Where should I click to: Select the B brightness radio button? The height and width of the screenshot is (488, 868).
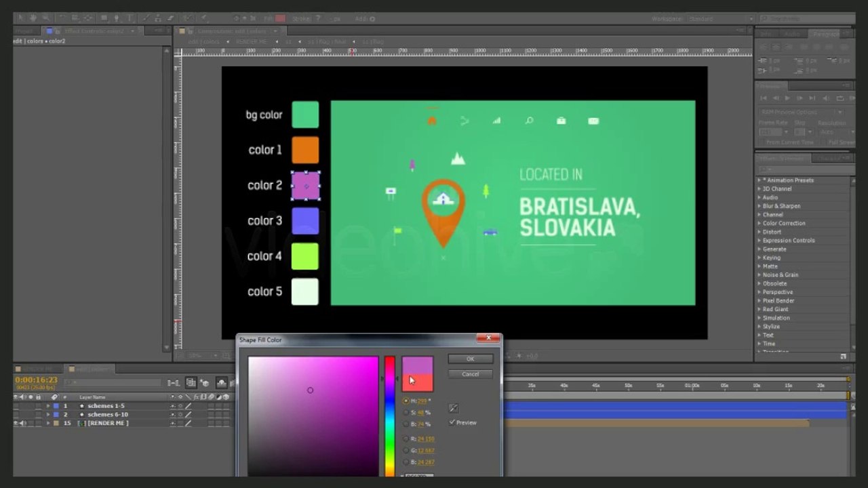406,424
